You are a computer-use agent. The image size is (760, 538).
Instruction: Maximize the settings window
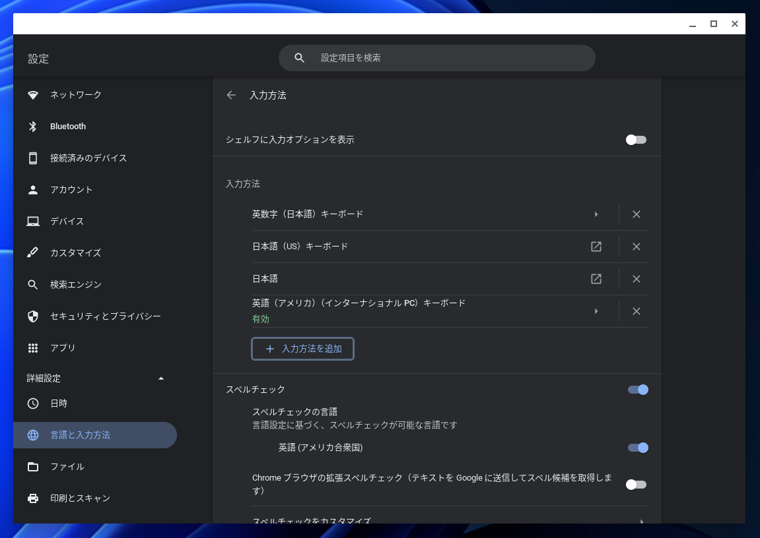coord(713,24)
